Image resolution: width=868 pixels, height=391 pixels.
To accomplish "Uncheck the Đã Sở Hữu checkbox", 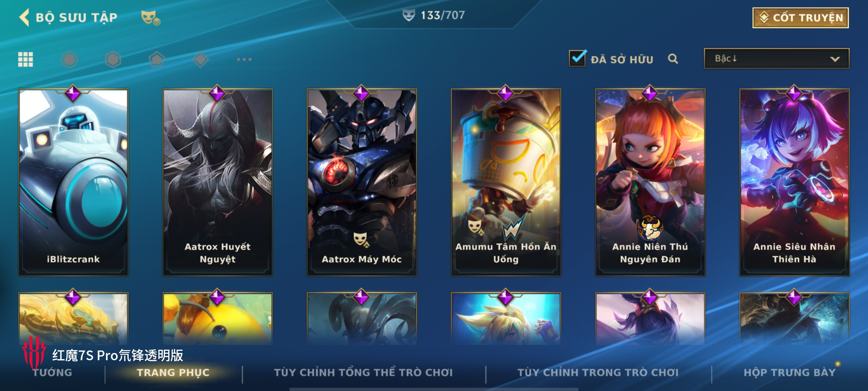I will 577,58.
